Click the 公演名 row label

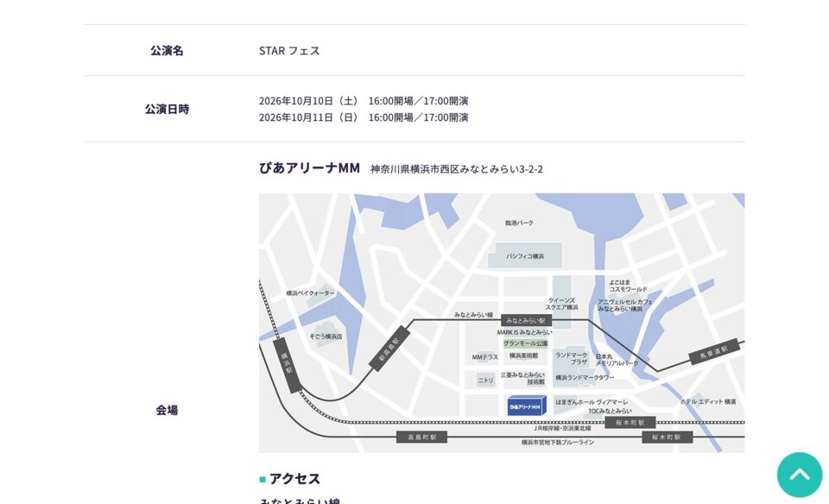pyautogui.click(x=167, y=50)
